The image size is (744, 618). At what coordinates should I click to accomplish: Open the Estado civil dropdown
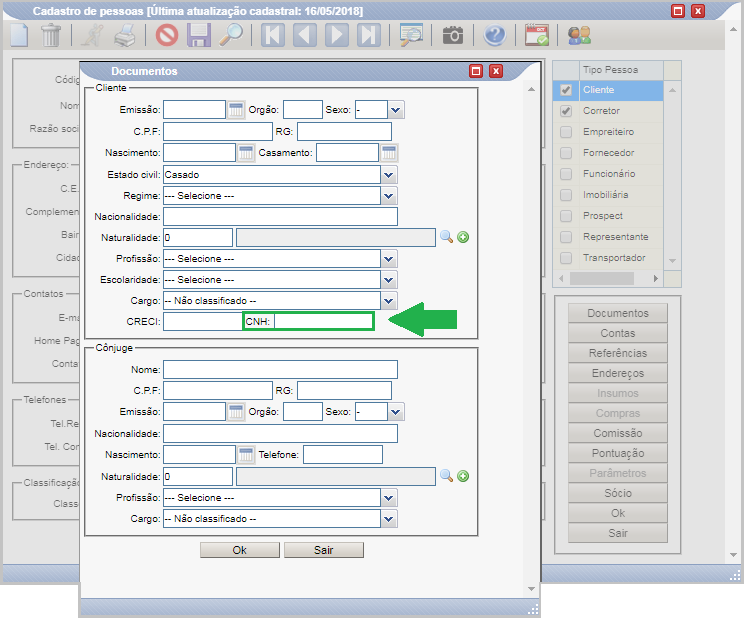tap(389, 175)
